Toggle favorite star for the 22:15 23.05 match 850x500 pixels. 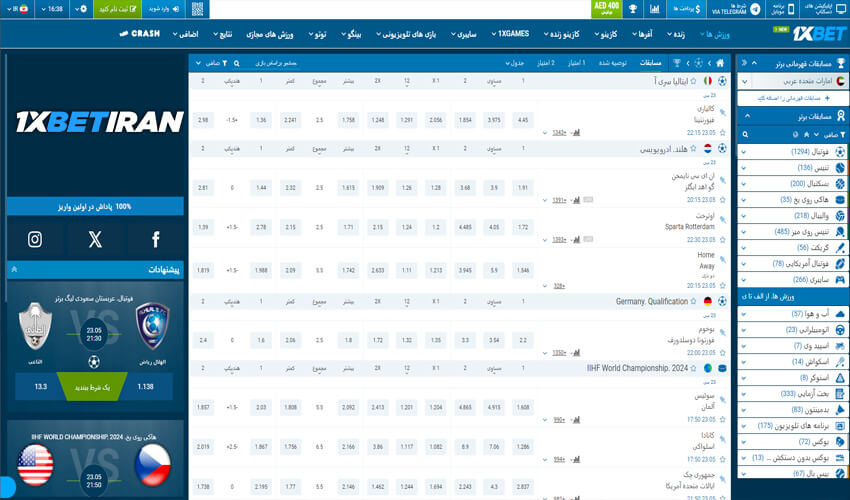[x=722, y=133]
